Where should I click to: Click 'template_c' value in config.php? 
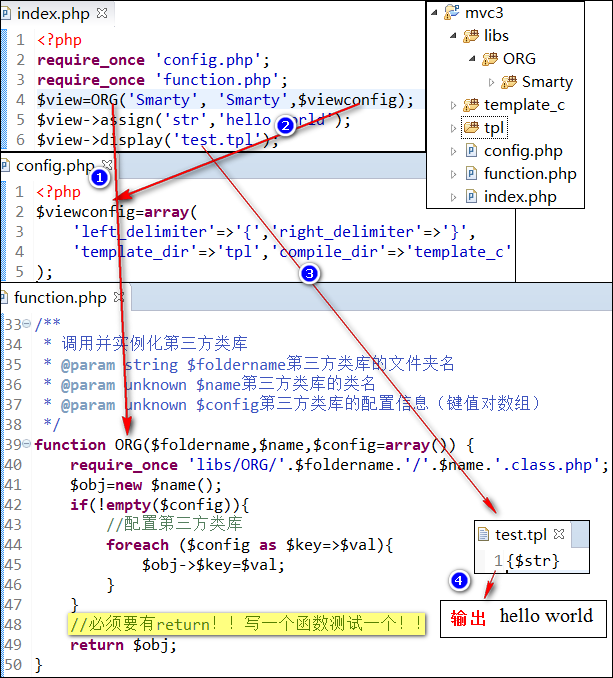pos(459,252)
